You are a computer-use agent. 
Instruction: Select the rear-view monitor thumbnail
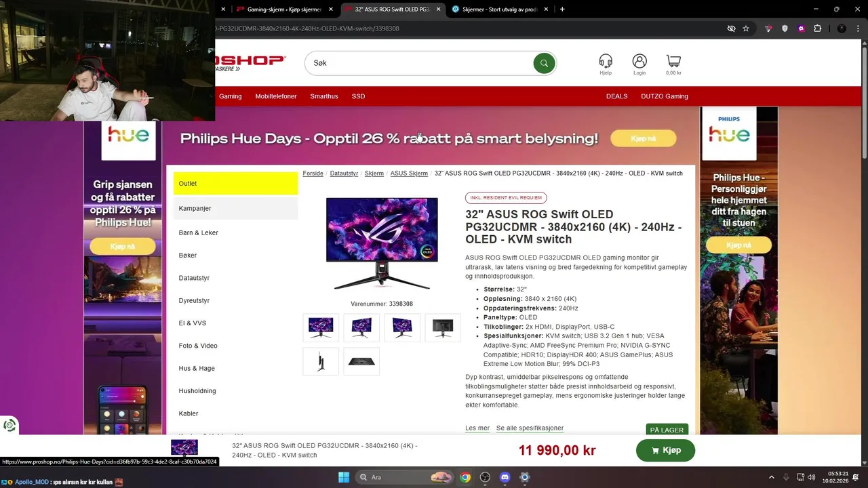[x=443, y=327]
